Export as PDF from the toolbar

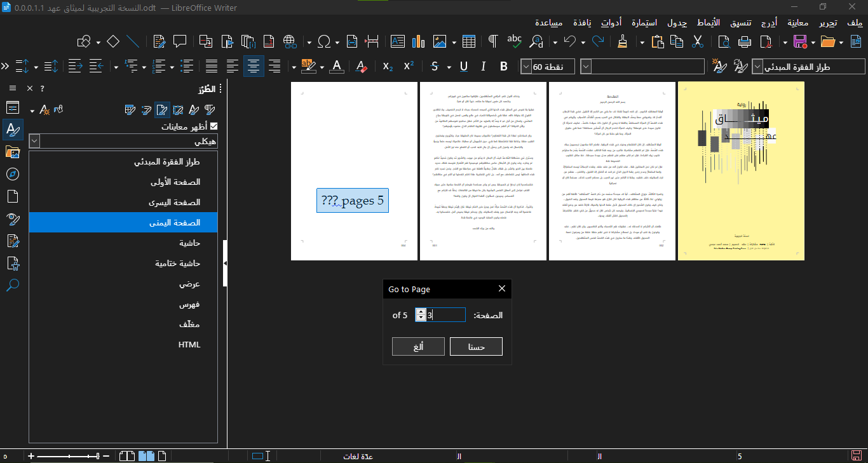point(766,42)
